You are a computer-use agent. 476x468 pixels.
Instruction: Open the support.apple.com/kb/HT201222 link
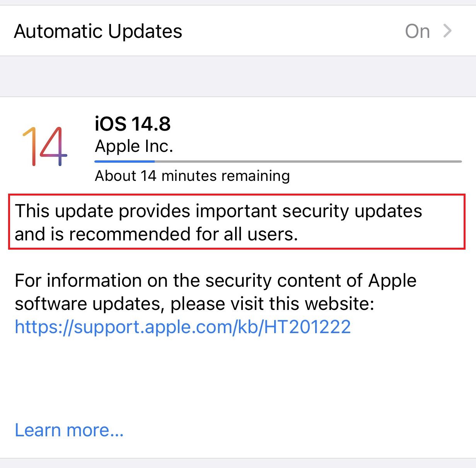click(183, 327)
